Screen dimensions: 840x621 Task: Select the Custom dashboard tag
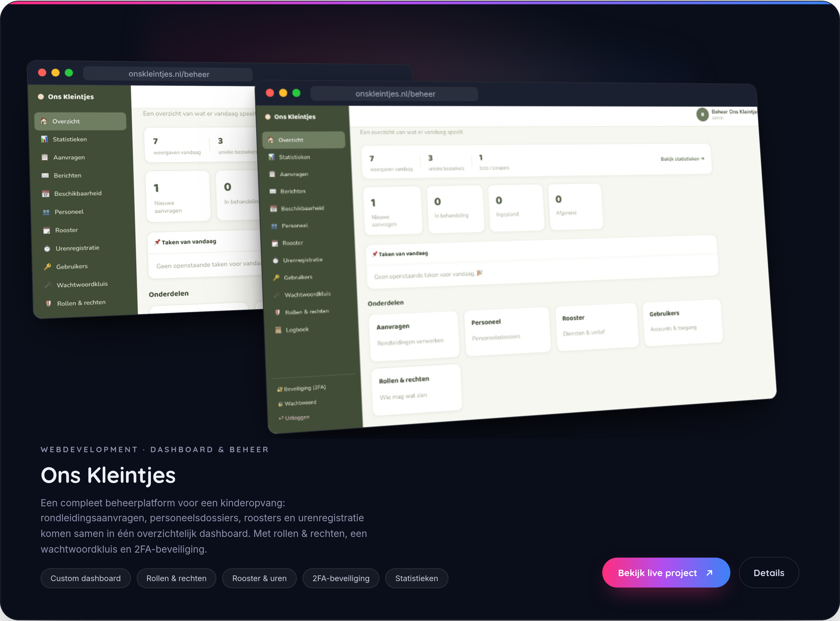tap(86, 578)
